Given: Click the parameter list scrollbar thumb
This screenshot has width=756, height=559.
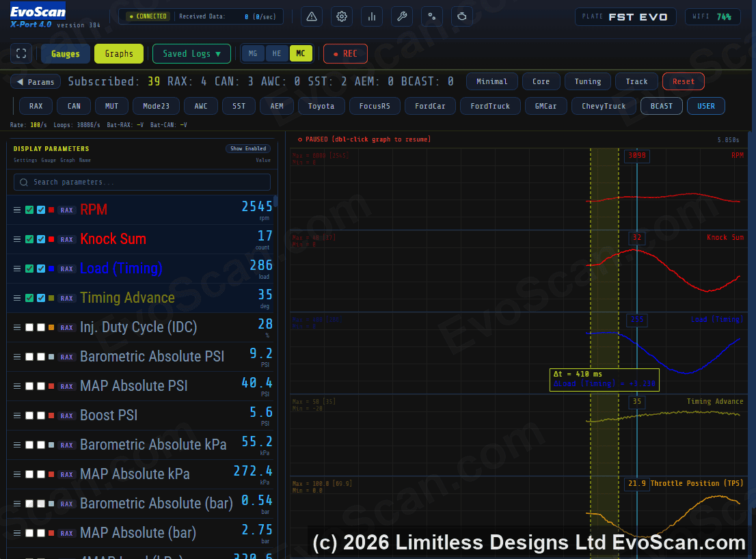Looking at the screenshot, I should (275, 202).
